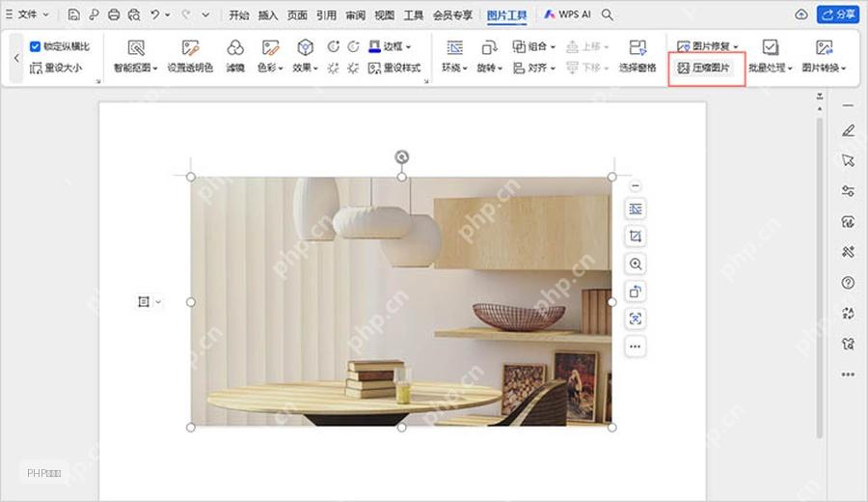Open the 会员专享 tab
The image size is (868, 502).
pos(453,14)
